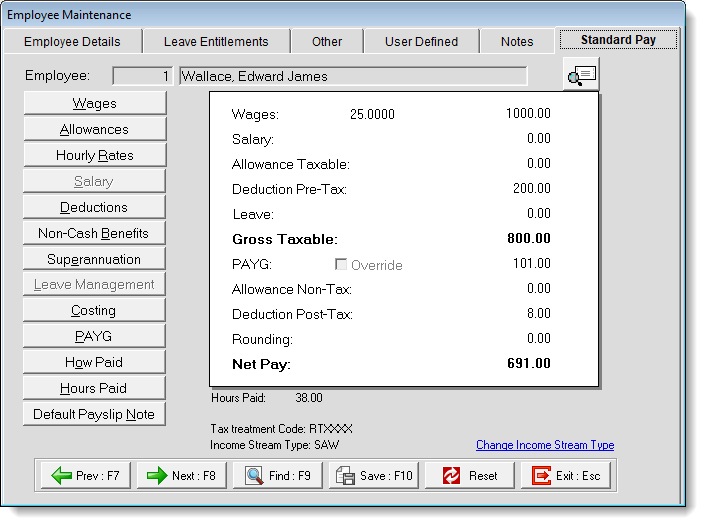Save the record with Save F10
The image size is (705, 526).
pyautogui.click(x=373, y=475)
